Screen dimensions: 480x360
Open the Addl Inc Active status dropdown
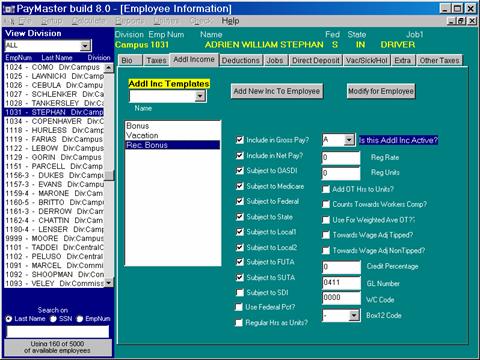click(349, 140)
